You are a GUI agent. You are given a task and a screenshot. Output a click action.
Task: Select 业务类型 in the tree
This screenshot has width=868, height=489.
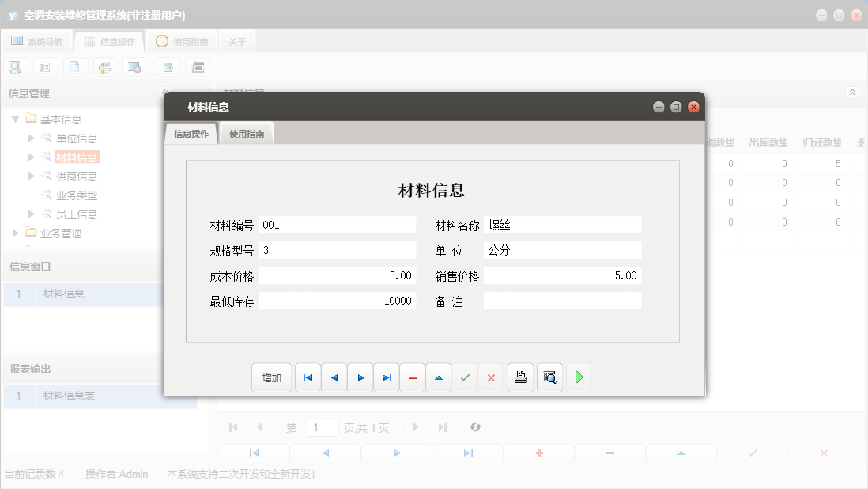point(77,195)
